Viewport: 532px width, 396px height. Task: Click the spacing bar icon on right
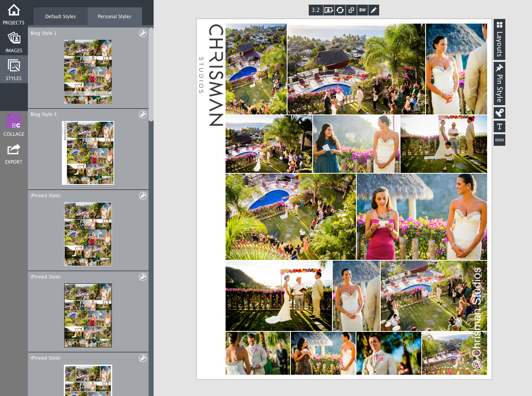pos(499,140)
